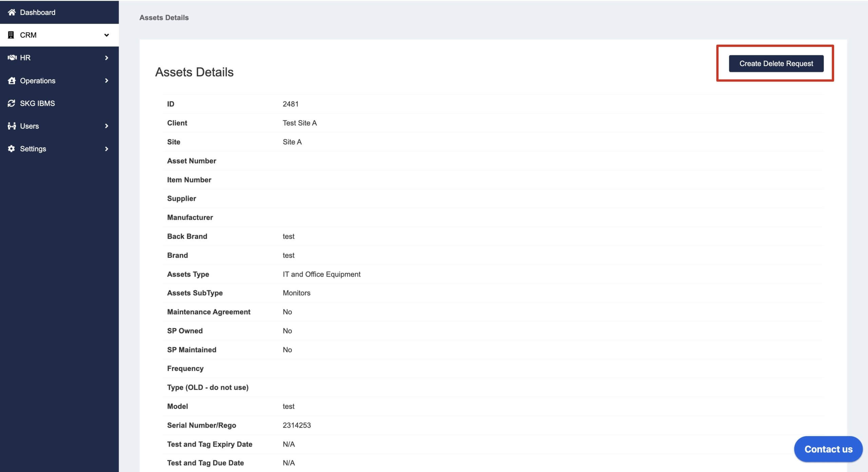The width and height of the screenshot is (868, 472).
Task: Click the Operations house icon
Action: pyautogui.click(x=12, y=80)
